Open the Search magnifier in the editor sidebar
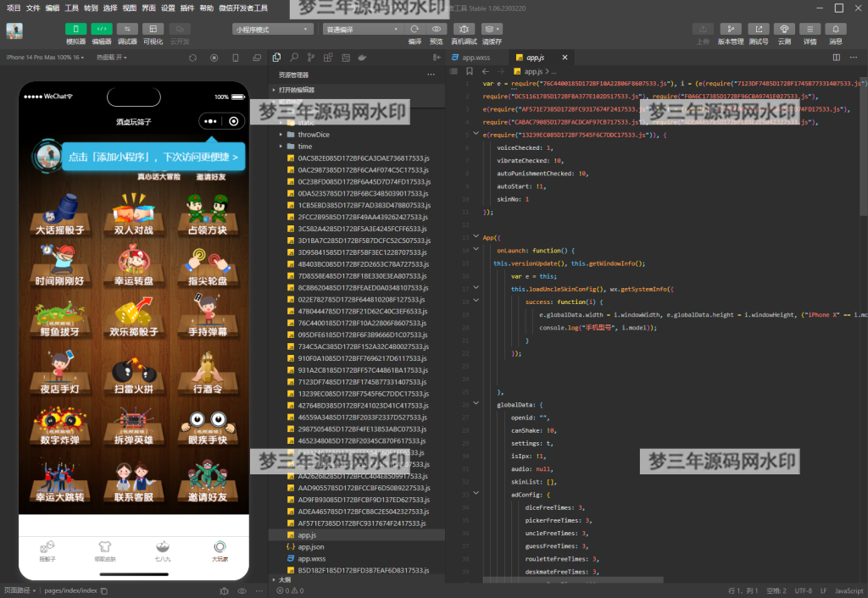868x598 pixels. click(x=294, y=58)
